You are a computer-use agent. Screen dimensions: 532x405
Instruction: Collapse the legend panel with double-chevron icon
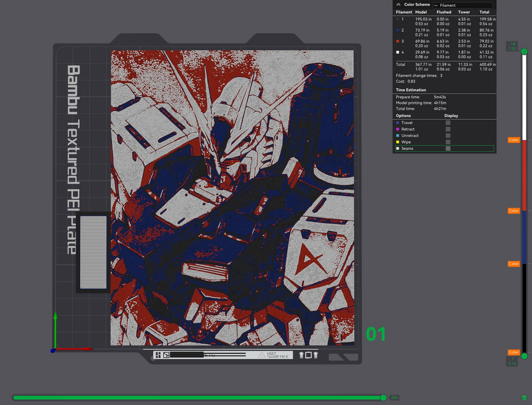point(398,5)
